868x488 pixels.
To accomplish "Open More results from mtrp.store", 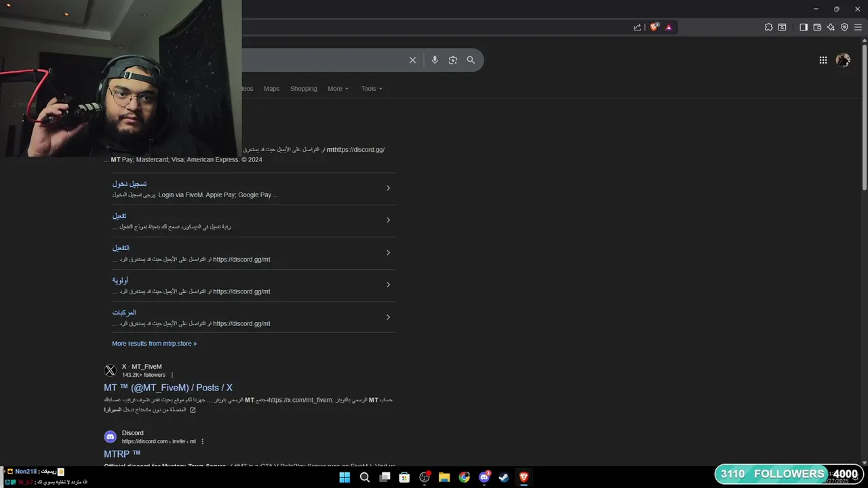I will click(154, 344).
